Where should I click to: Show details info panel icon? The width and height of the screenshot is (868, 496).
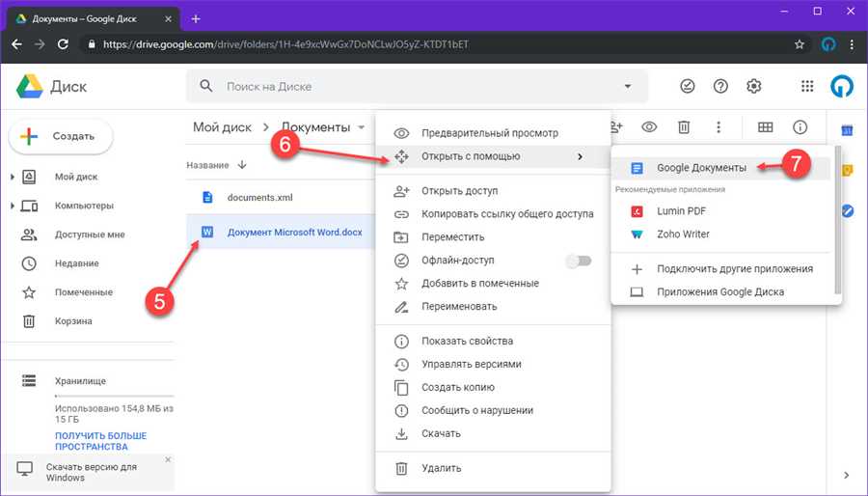point(800,127)
